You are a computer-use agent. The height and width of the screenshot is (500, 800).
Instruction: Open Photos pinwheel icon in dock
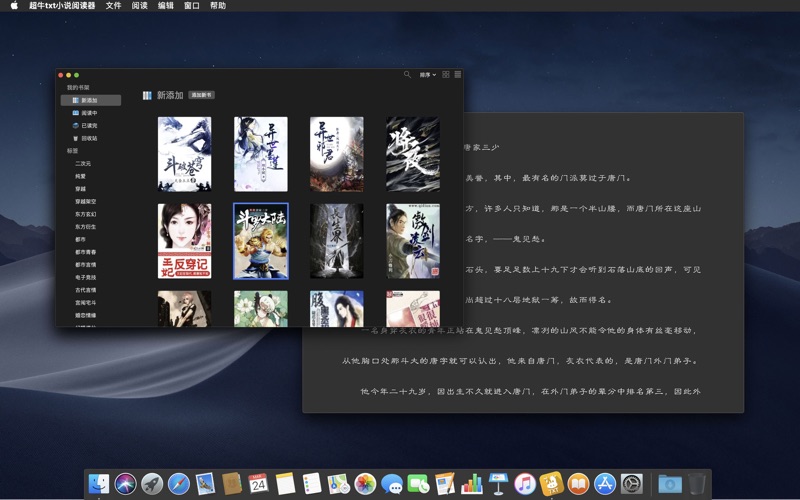click(365, 484)
